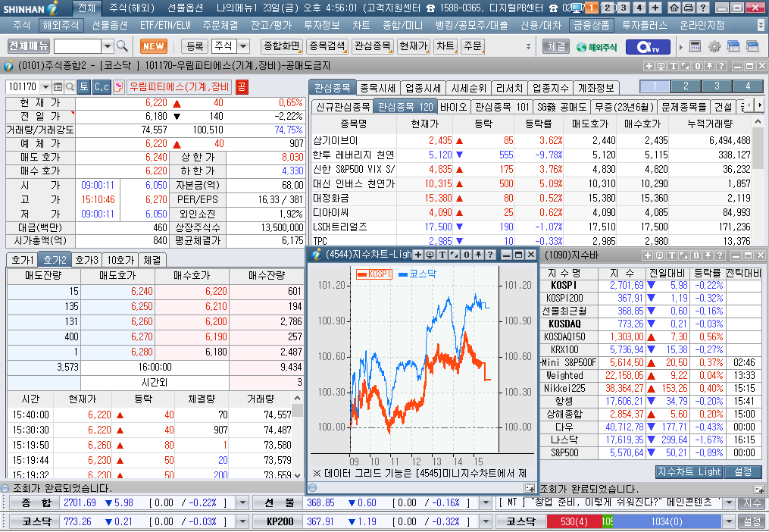The height and width of the screenshot is (532, 769).
Task: Open help icon in 지수바 window header
Action: click(x=720, y=255)
